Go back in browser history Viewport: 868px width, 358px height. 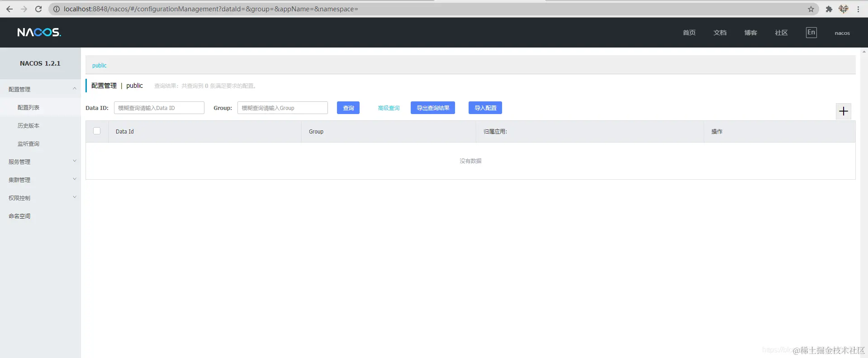pos(9,9)
